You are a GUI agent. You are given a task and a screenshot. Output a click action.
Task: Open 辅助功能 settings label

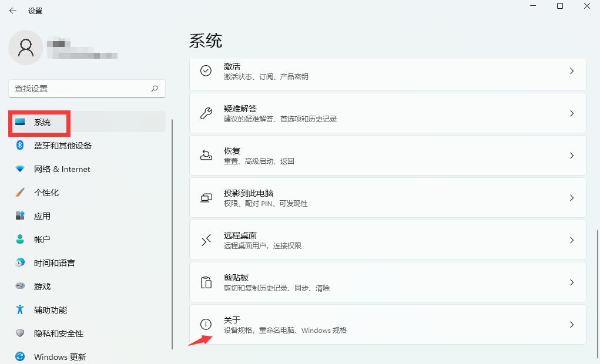coord(51,310)
